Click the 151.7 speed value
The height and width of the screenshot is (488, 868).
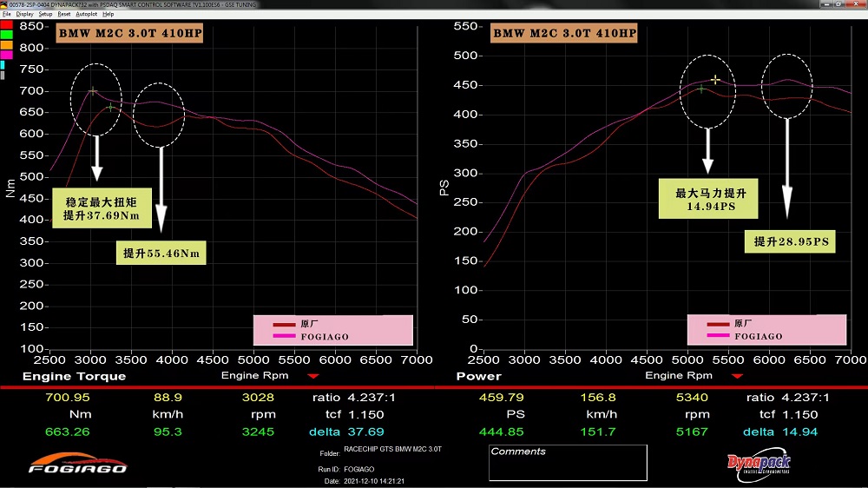[x=598, y=432]
